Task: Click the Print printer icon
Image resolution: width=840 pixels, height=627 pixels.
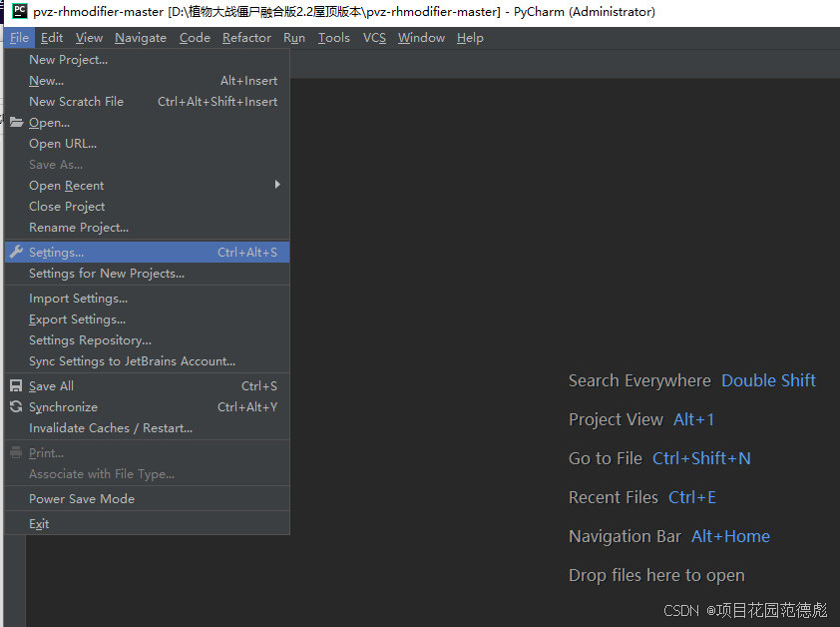Action: (16, 452)
